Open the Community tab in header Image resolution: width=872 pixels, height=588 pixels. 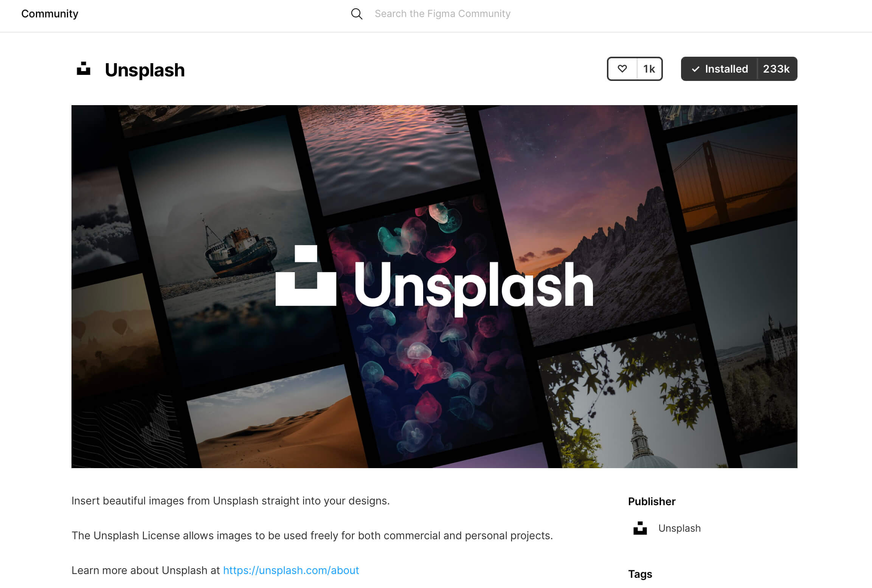coord(50,14)
